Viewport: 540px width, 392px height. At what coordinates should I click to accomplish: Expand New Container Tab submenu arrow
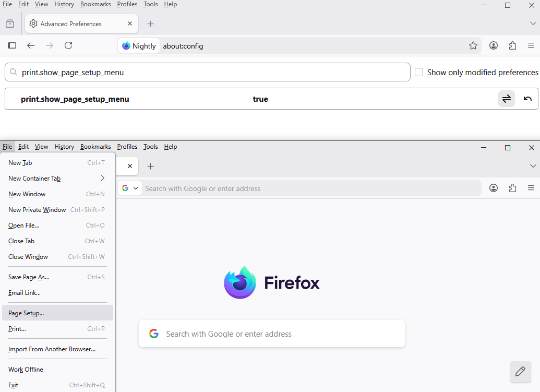pyautogui.click(x=102, y=178)
